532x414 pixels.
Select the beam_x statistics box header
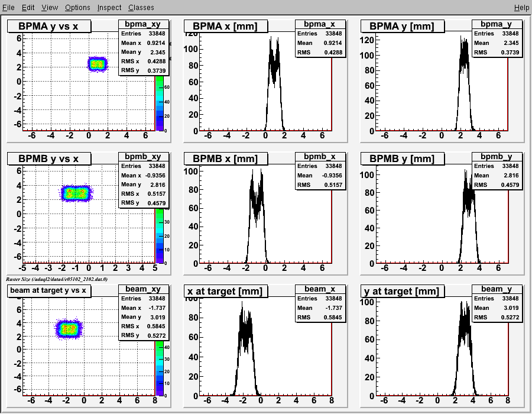tap(320, 289)
